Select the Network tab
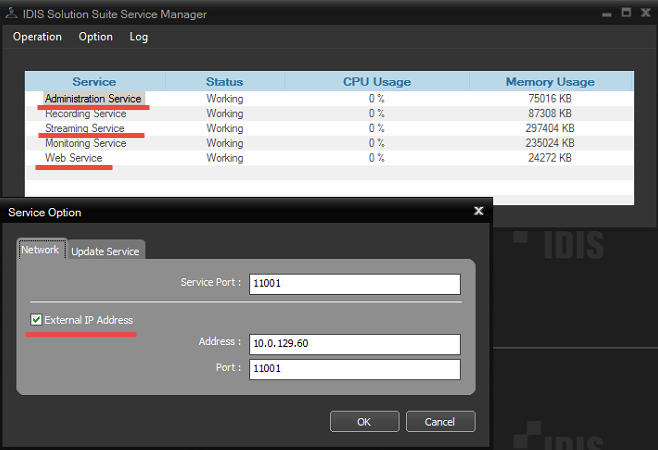The height and width of the screenshot is (450, 658). [41, 250]
